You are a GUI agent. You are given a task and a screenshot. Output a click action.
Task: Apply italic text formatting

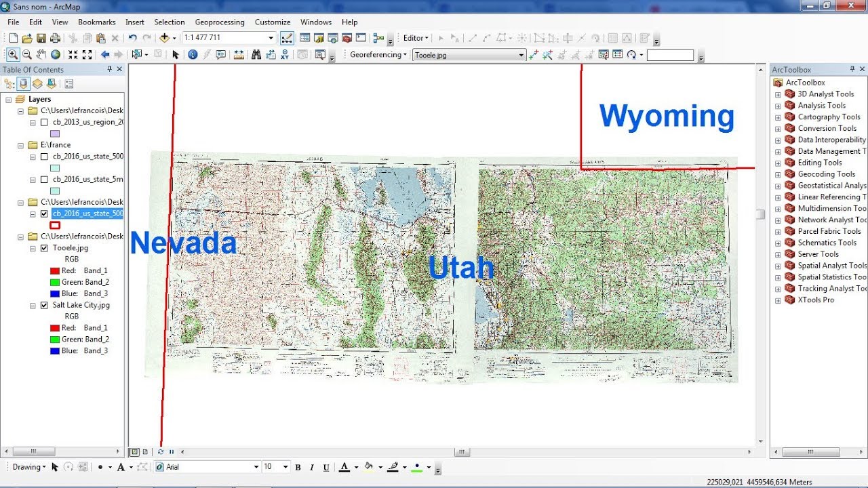tap(312, 467)
